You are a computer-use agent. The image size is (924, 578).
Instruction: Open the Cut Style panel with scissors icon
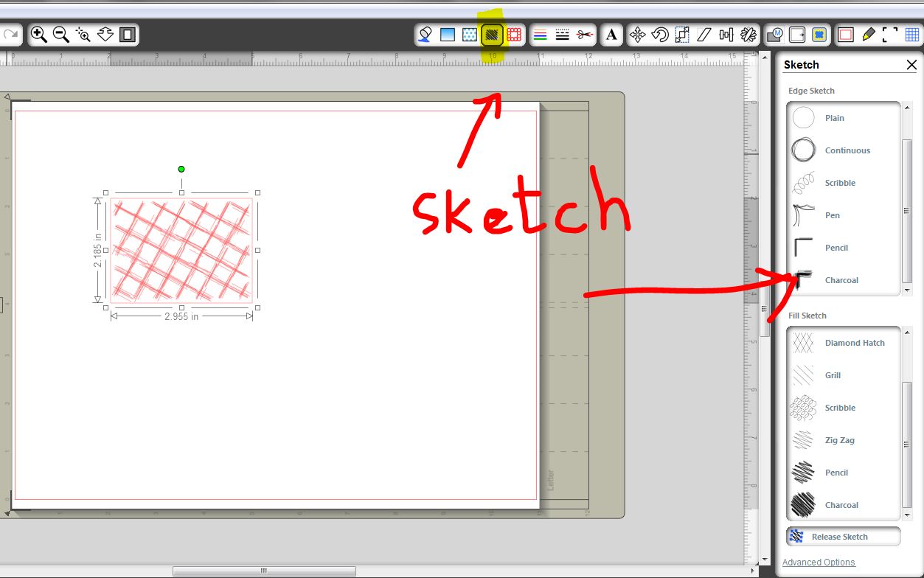584,34
